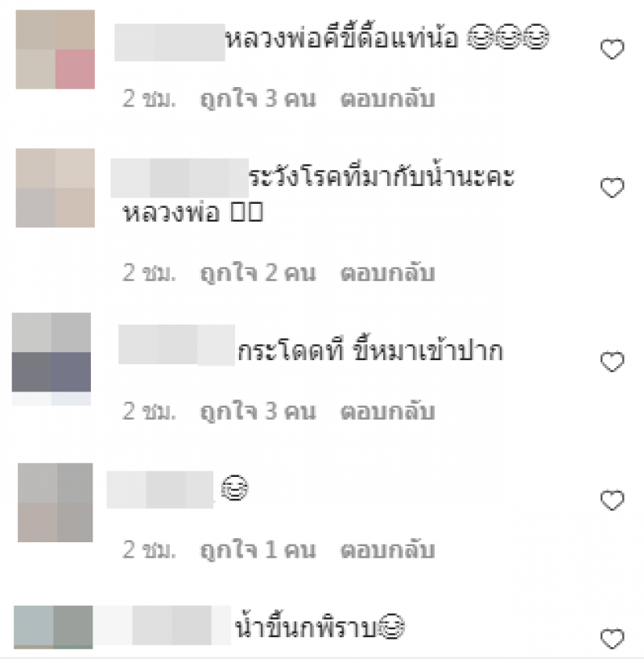
Task: Open fourth commenter's gray profile picture
Action: 55,503
